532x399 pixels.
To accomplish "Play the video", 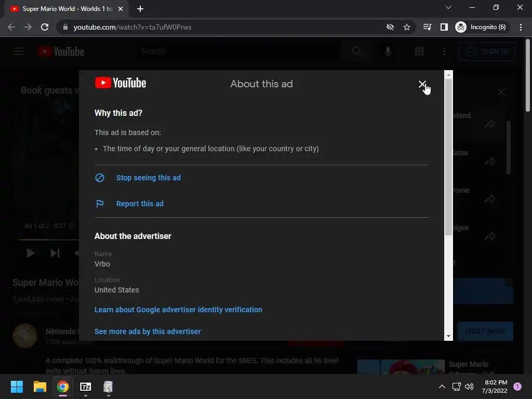I will pyautogui.click(x=30, y=253).
